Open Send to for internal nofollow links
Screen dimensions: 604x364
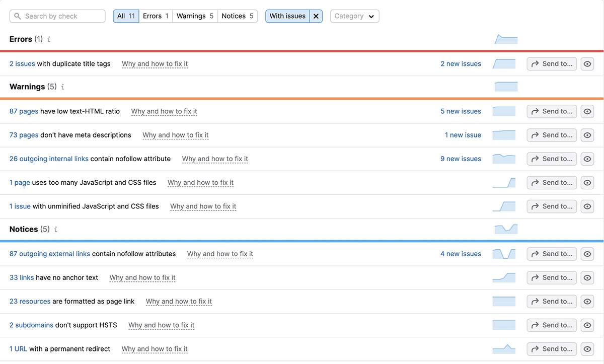coord(552,159)
